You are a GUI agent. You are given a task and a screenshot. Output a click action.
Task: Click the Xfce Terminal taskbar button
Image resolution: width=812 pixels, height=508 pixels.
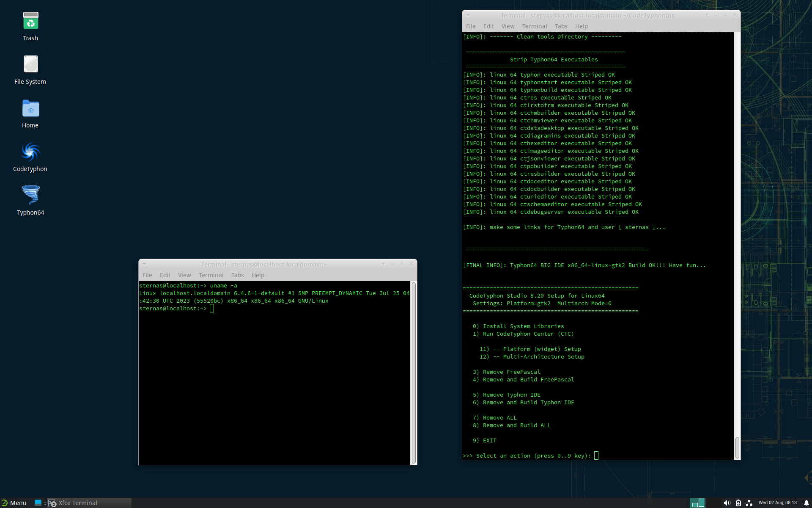click(90, 502)
